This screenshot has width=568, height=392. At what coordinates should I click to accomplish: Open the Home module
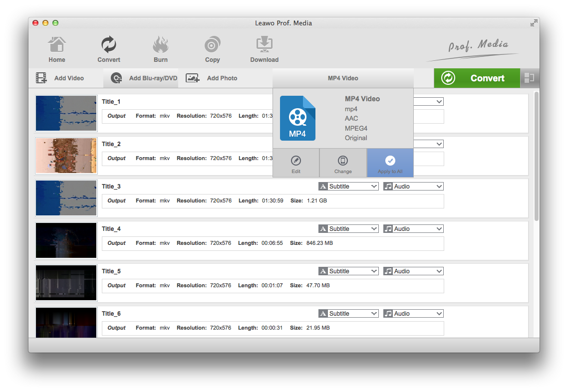[57, 49]
